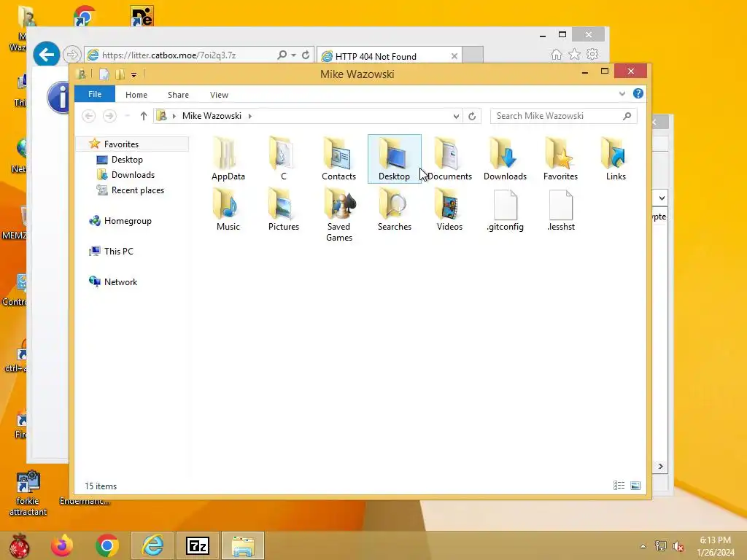Expand the Explorer ribbon chevron

coord(622,94)
